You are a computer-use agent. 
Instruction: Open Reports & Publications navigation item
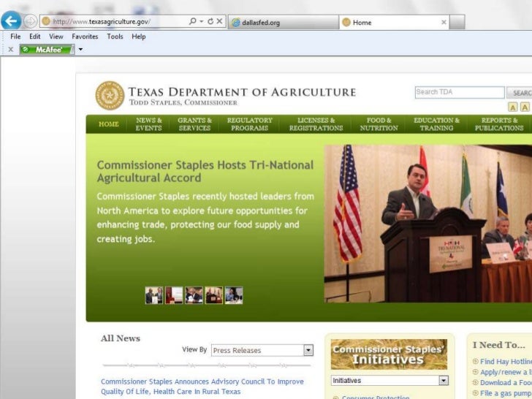[x=499, y=124]
